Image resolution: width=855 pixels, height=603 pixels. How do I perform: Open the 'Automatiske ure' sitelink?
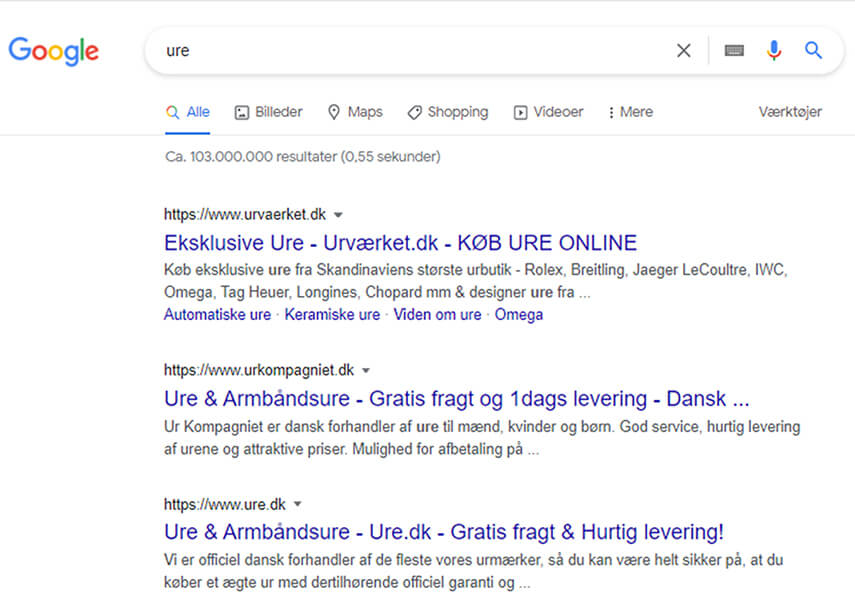pos(218,315)
